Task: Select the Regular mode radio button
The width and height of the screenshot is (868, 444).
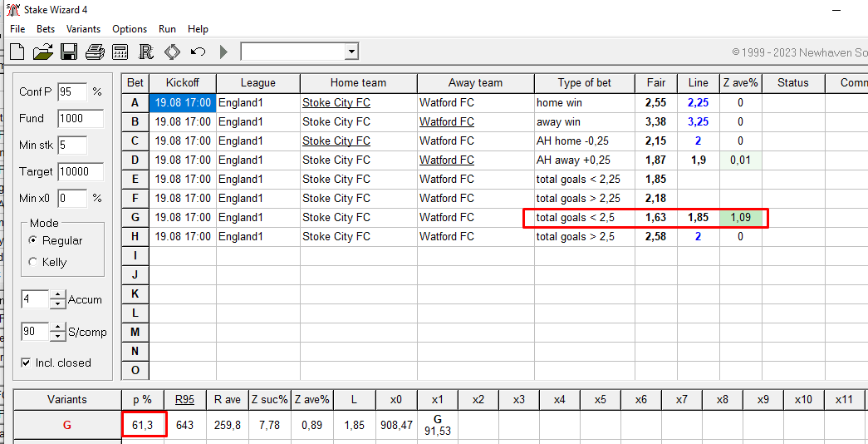Action: pos(33,240)
